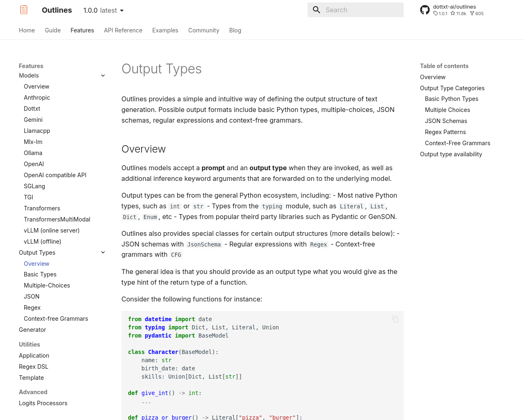Select TransformersMultiModal in the sidebar
This screenshot has height=420, width=525.
[x=57, y=219]
